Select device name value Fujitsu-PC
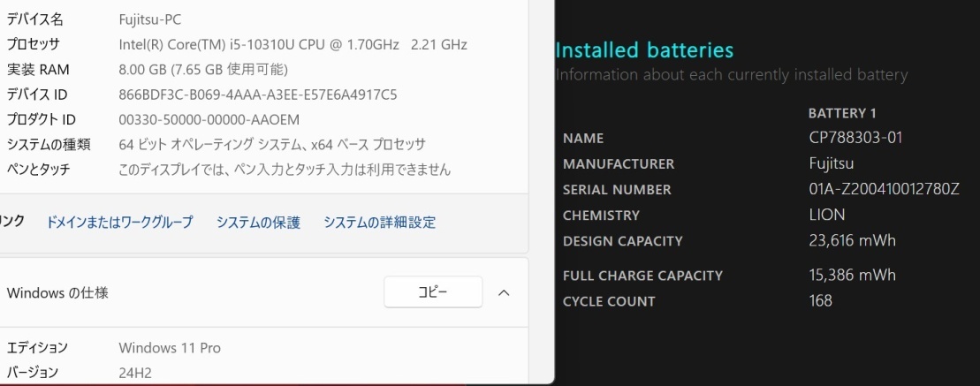 click(150, 19)
